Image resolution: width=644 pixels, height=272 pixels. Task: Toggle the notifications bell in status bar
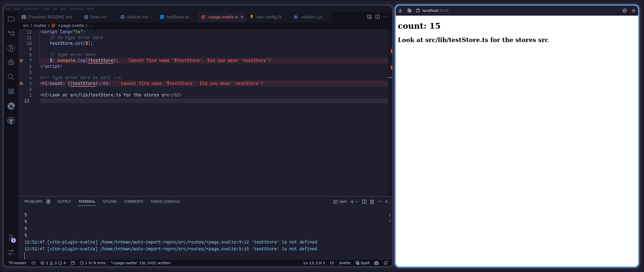pyautogui.click(x=385, y=263)
